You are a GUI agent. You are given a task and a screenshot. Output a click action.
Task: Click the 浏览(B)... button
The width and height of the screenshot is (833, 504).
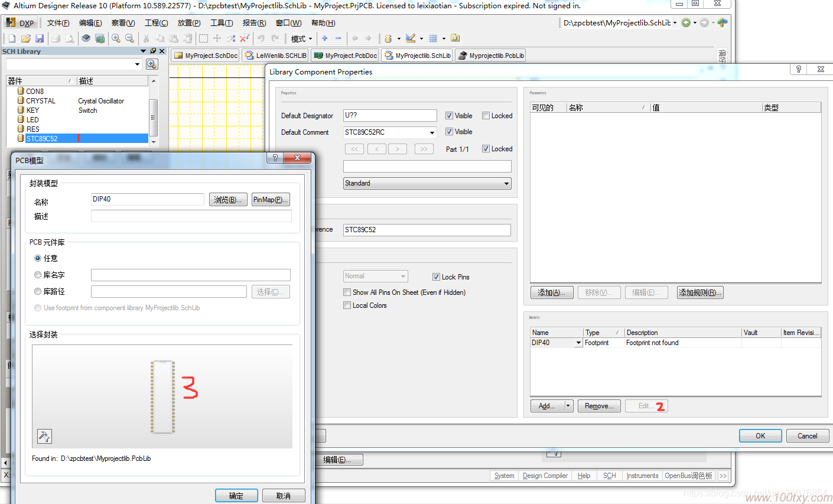(x=228, y=200)
